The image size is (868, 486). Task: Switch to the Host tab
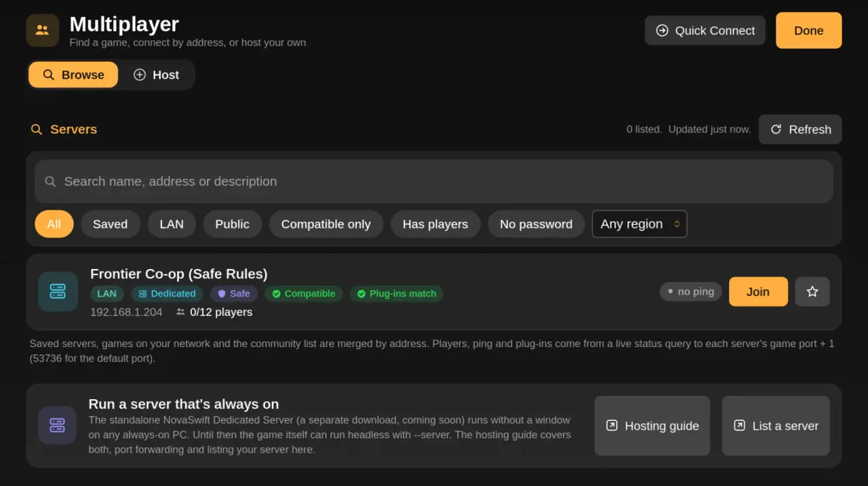pos(157,75)
